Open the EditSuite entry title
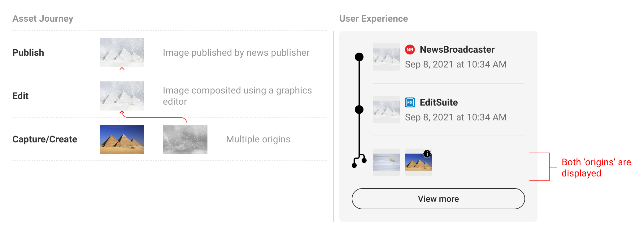 (x=439, y=102)
